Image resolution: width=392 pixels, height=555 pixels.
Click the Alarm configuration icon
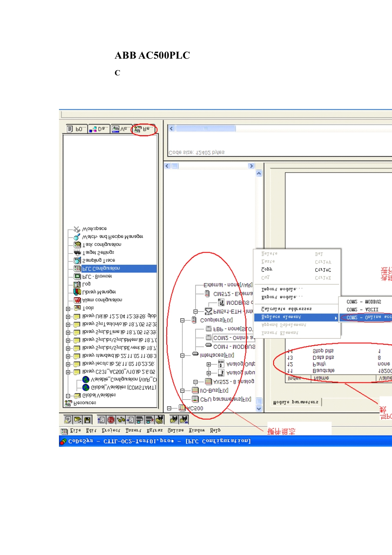[77, 300]
